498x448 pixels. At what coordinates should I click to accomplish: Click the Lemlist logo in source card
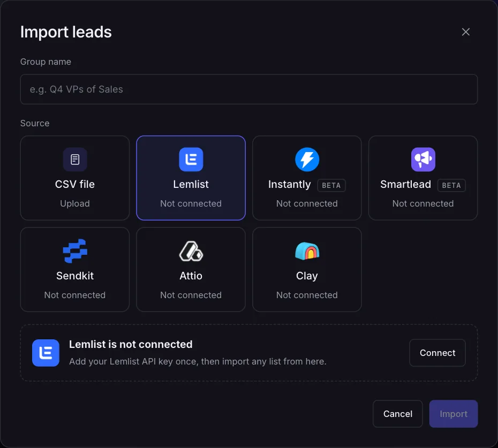[191, 160]
